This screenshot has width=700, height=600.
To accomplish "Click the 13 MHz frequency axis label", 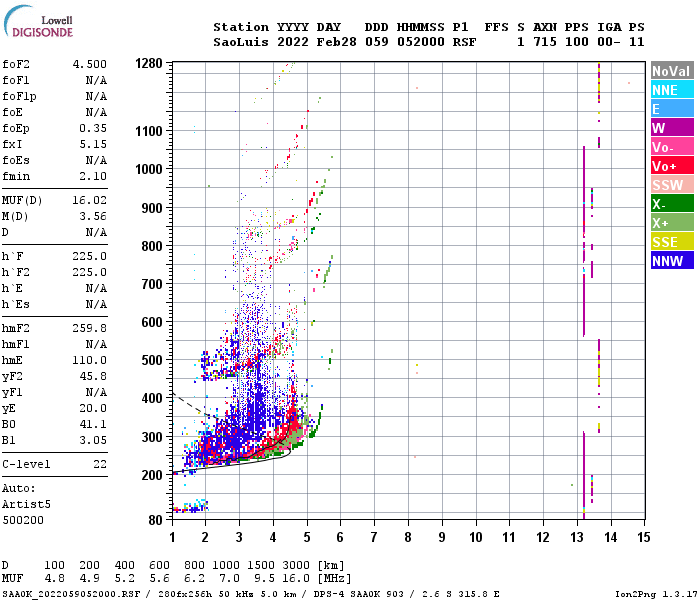I will point(576,537).
